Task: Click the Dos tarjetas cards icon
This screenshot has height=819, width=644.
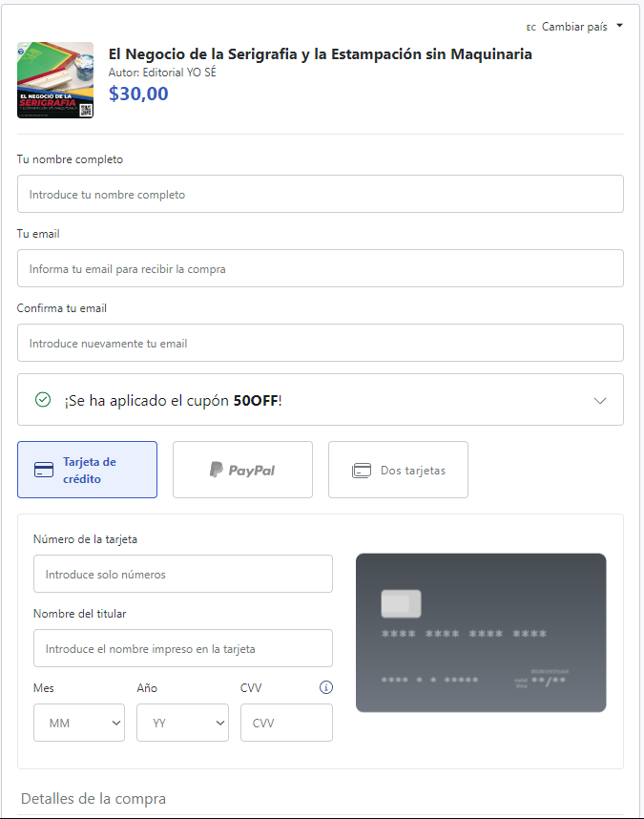Action: click(x=362, y=470)
